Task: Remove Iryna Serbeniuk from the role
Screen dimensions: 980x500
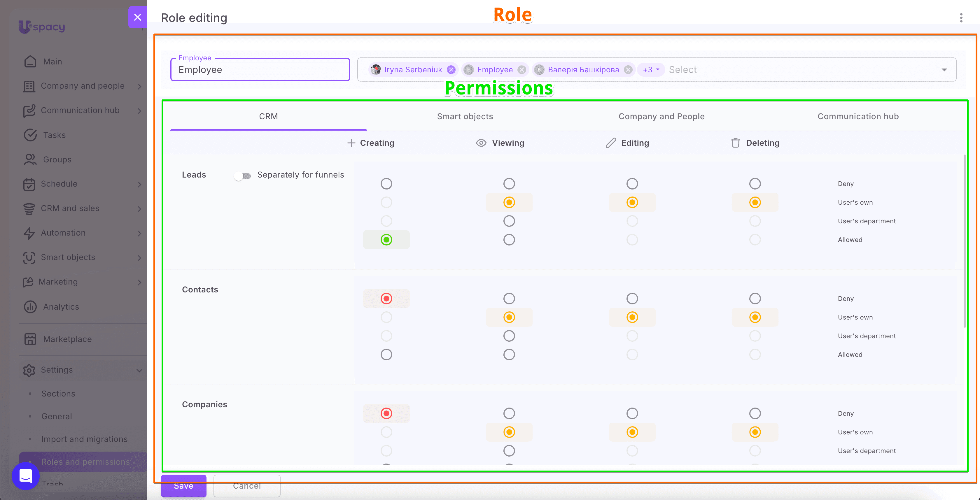Action: (451, 70)
